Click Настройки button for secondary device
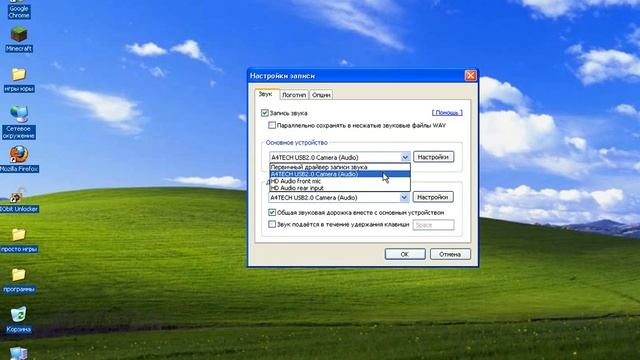640x360 pixels. point(433,197)
